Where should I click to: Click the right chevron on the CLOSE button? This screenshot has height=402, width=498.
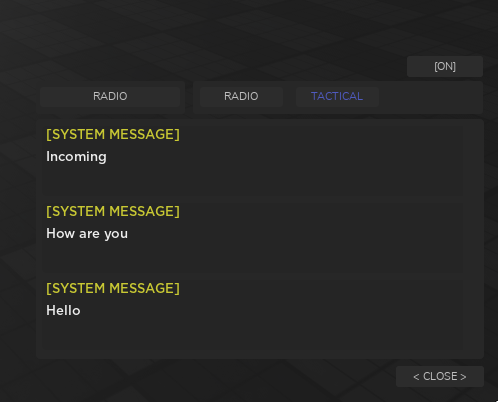coord(463,377)
